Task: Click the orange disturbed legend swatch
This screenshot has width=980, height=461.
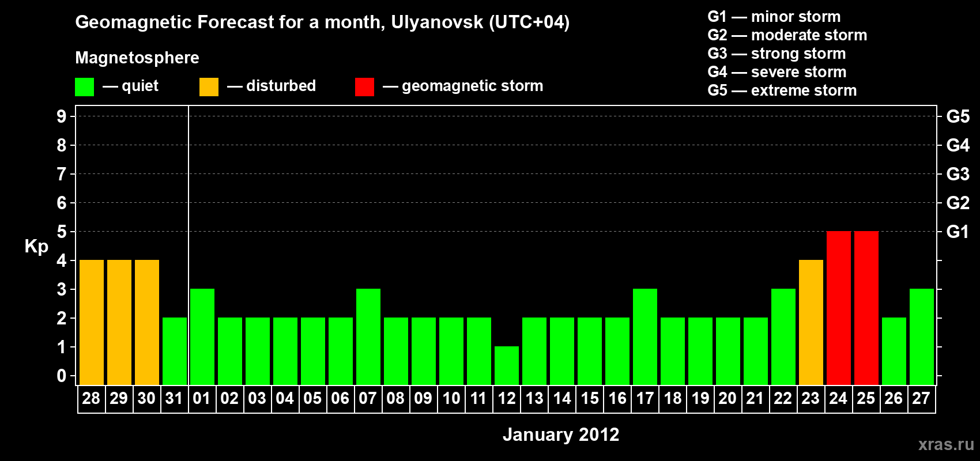Action: 209,87
